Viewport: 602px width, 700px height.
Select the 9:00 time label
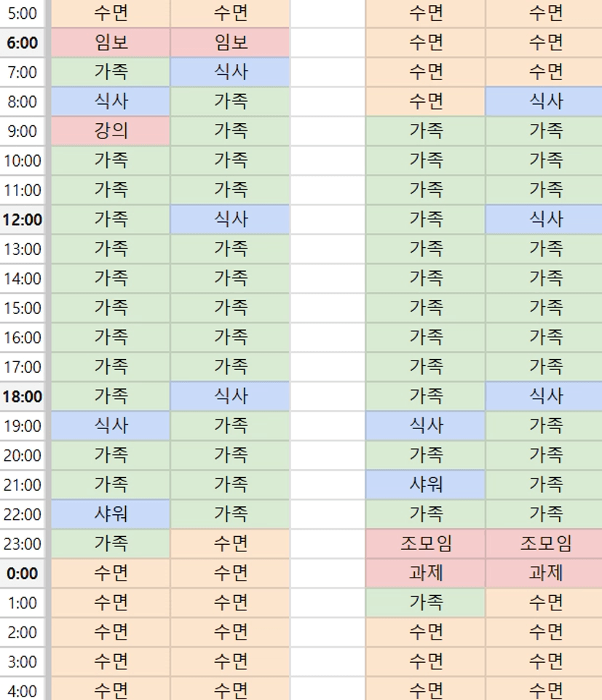coord(23,131)
